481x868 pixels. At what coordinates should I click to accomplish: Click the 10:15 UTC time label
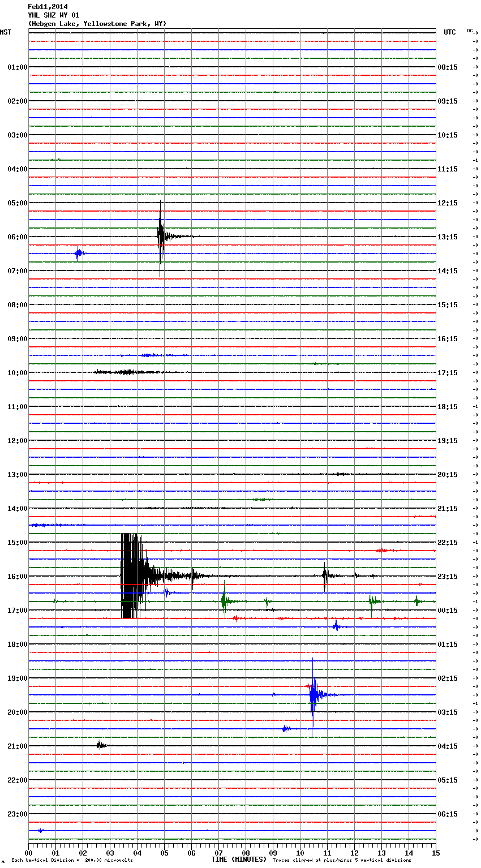(x=448, y=135)
